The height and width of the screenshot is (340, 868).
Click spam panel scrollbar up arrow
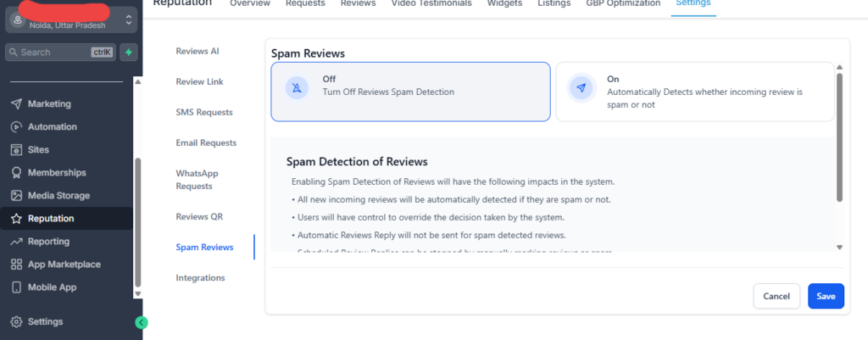(x=839, y=68)
